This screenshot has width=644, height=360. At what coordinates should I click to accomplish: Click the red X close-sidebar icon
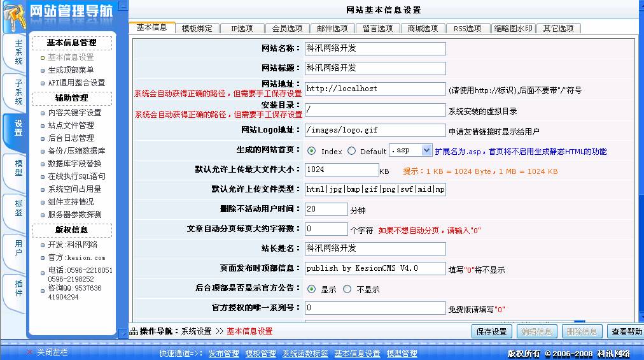(x=29, y=352)
